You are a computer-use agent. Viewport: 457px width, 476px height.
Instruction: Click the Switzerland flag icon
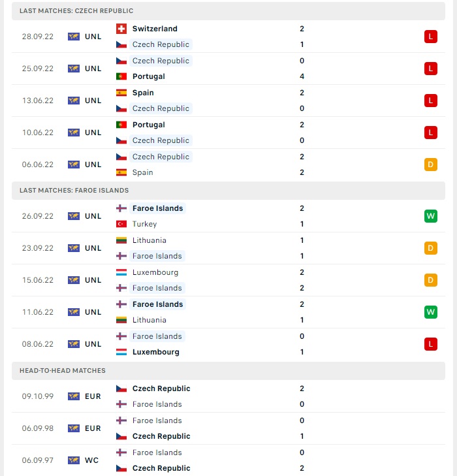121,29
